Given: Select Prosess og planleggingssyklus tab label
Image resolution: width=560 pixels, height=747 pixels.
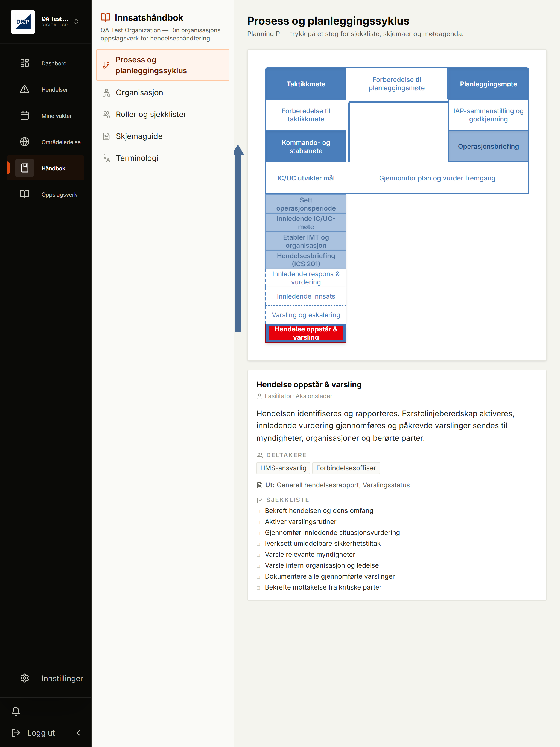Looking at the screenshot, I should [x=151, y=65].
